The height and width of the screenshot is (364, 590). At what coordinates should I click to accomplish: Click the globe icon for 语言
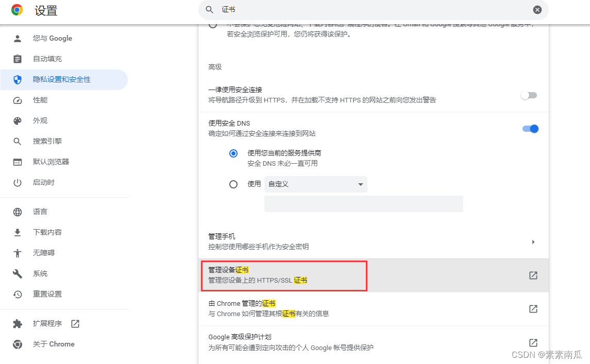pos(18,212)
